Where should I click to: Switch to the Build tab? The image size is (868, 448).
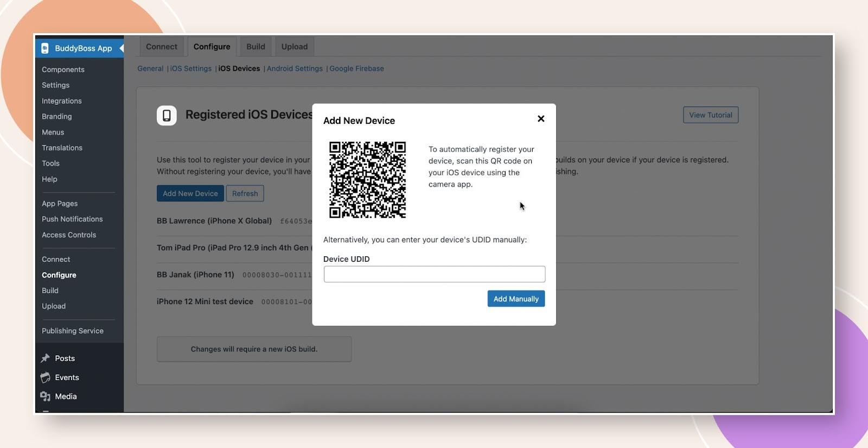pos(256,47)
